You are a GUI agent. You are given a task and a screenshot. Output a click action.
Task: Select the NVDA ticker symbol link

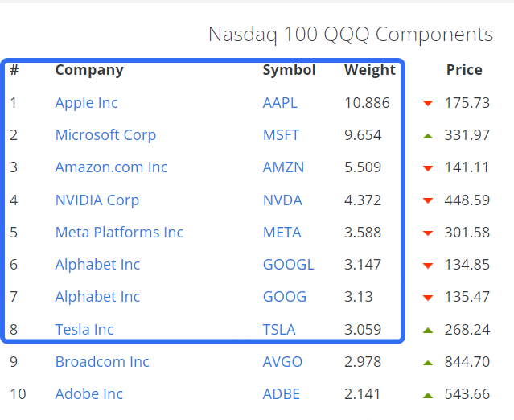tap(282, 200)
